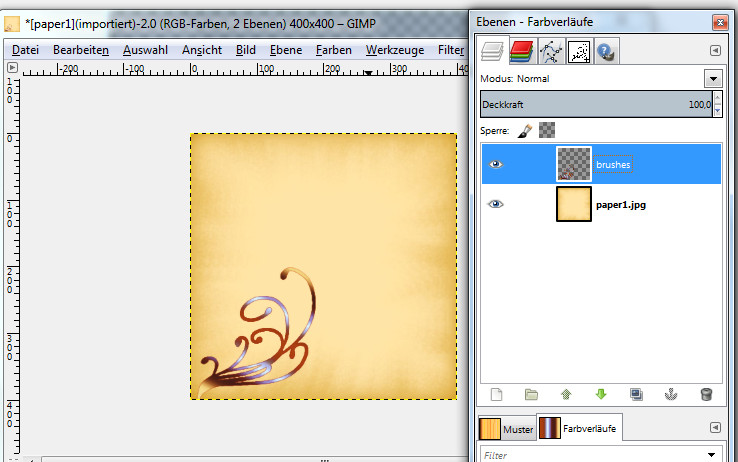Close the Ebenen - Farbverläufe dock window

point(720,22)
